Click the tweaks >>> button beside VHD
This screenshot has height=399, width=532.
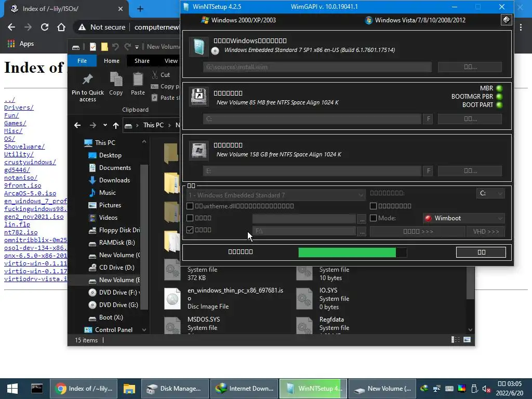point(418,231)
